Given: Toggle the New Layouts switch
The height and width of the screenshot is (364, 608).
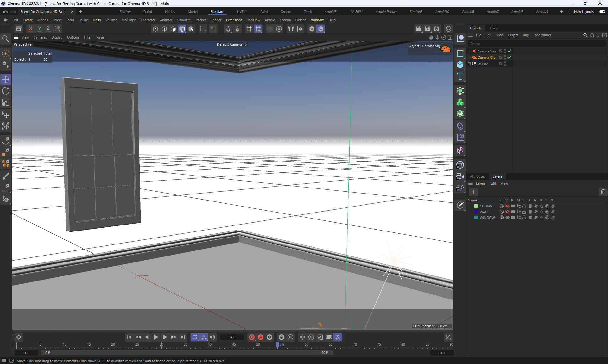Looking at the screenshot, I should coord(602,12).
